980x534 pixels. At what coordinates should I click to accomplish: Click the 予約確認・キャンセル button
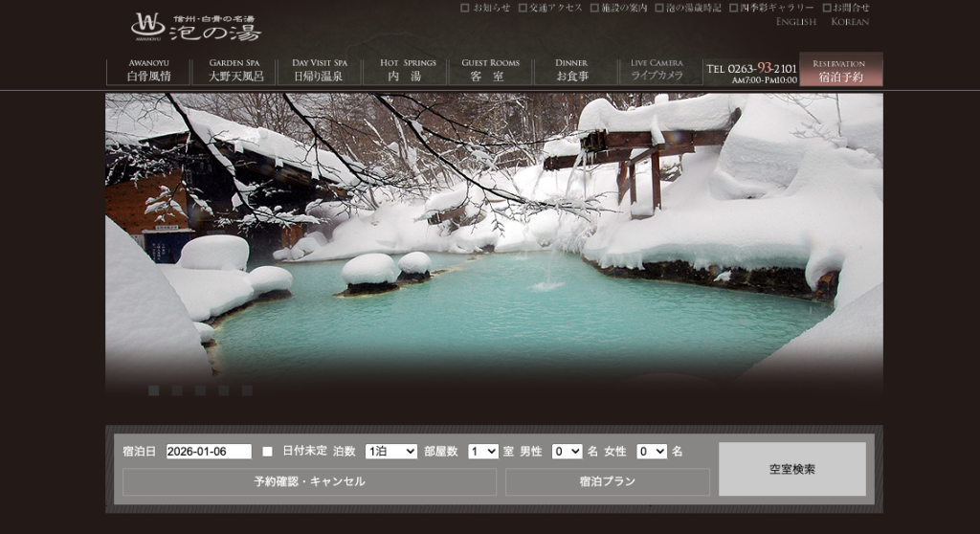pos(309,481)
